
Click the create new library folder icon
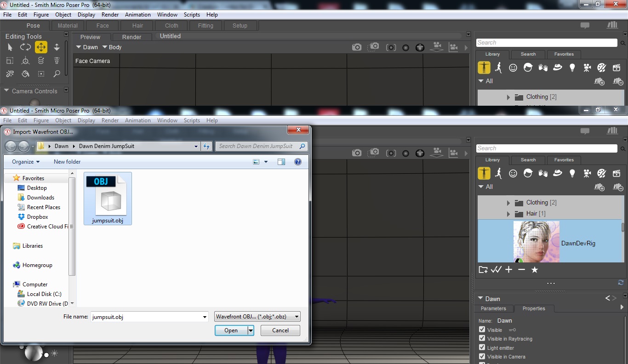click(x=483, y=270)
